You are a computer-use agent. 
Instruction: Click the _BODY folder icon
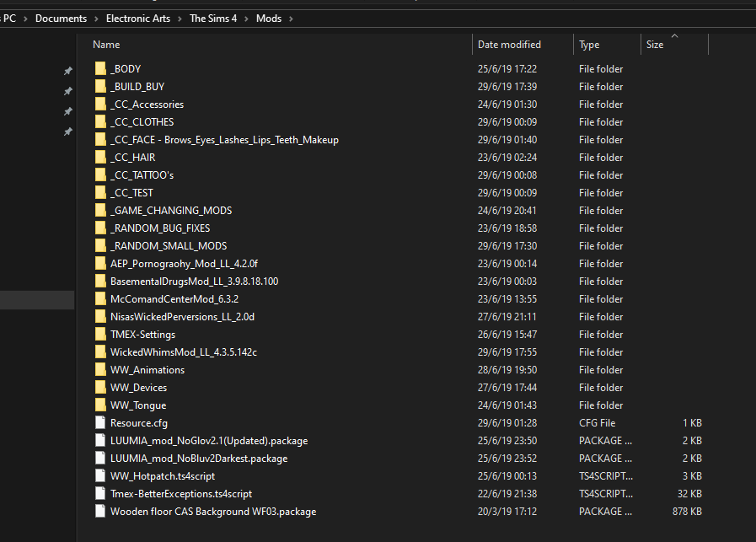[100, 68]
